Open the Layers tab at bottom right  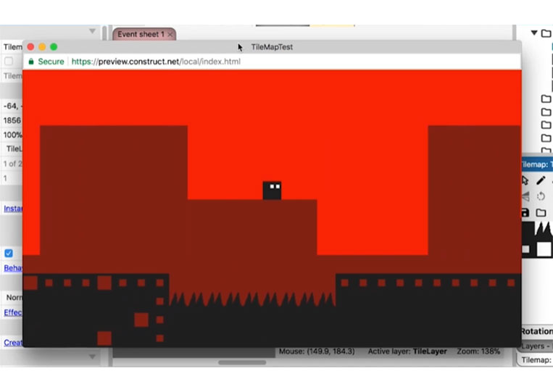pyautogui.click(x=536, y=346)
